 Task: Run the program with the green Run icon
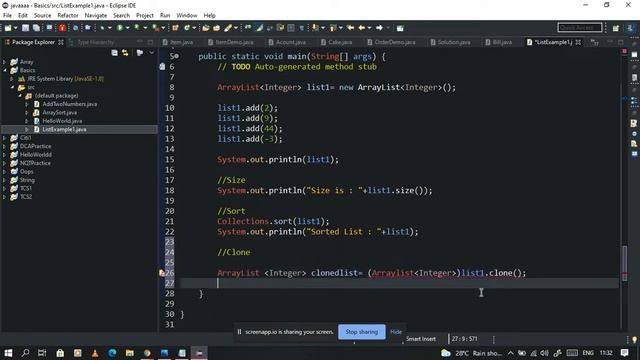coord(120,28)
